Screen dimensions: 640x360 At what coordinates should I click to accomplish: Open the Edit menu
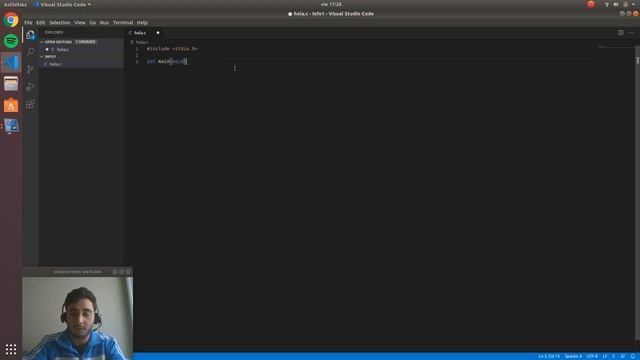point(41,23)
